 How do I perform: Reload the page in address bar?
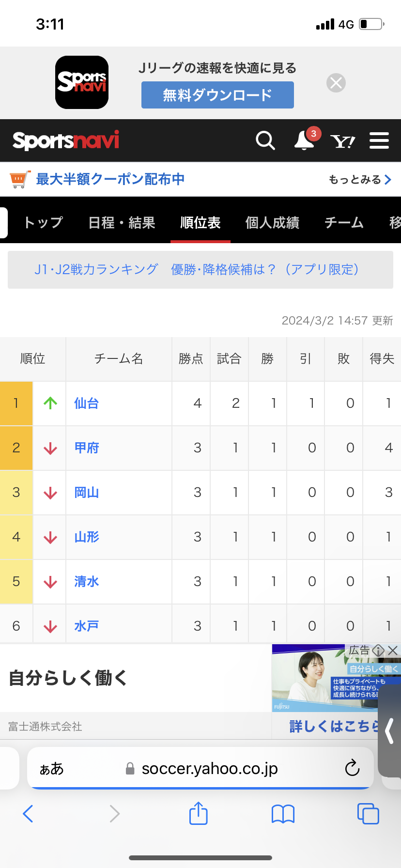coord(352,768)
